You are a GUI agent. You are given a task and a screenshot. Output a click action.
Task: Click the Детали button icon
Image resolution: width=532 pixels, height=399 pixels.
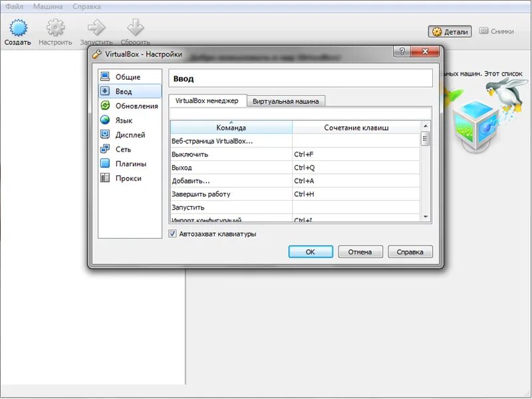[x=437, y=31]
